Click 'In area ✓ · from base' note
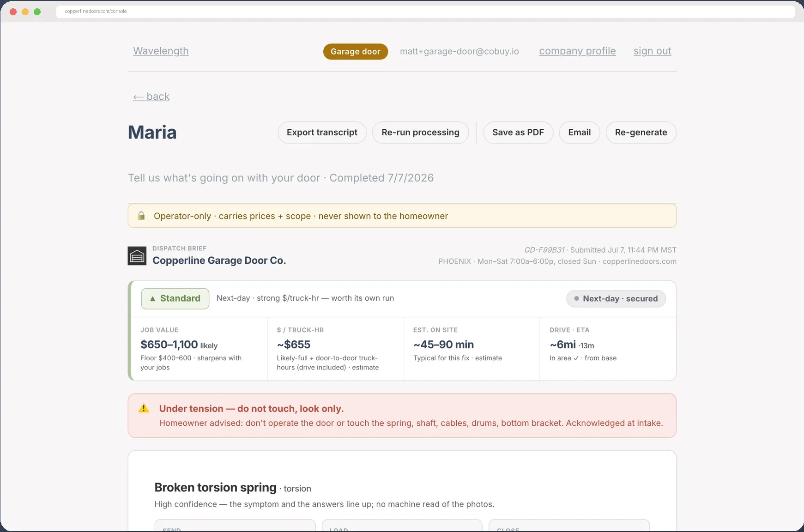 click(x=583, y=358)
